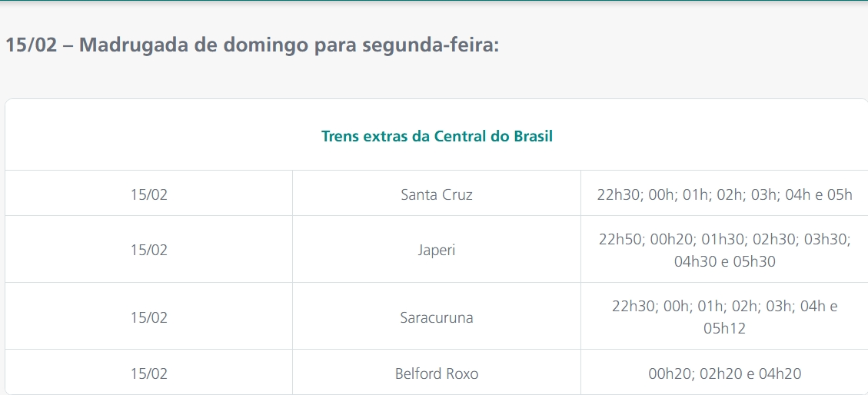Click the 15/02 date in Santa Cruz row
The height and width of the screenshot is (395, 868).
tap(148, 194)
